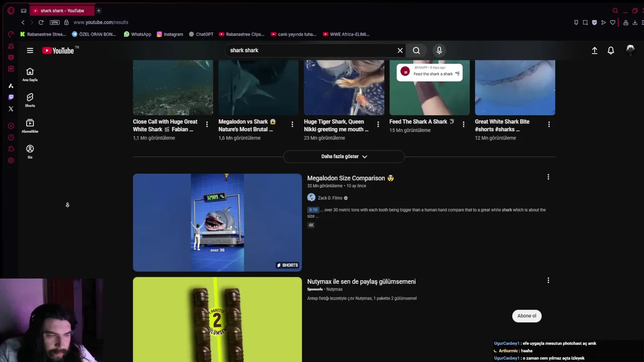This screenshot has width=644, height=362.
Task: Take a snapshot with capture icon
Action: click(585, 22)
